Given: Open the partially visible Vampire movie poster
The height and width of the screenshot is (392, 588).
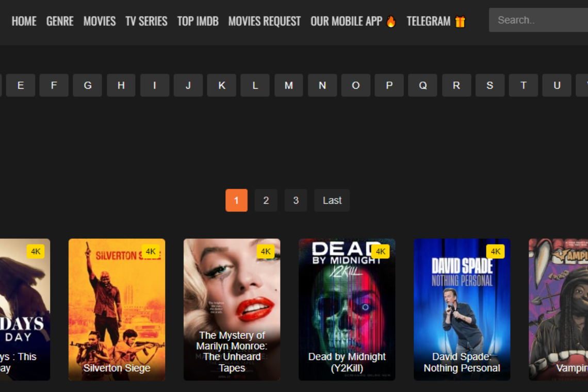Looking at the screenshot, I should pos(559,309).
